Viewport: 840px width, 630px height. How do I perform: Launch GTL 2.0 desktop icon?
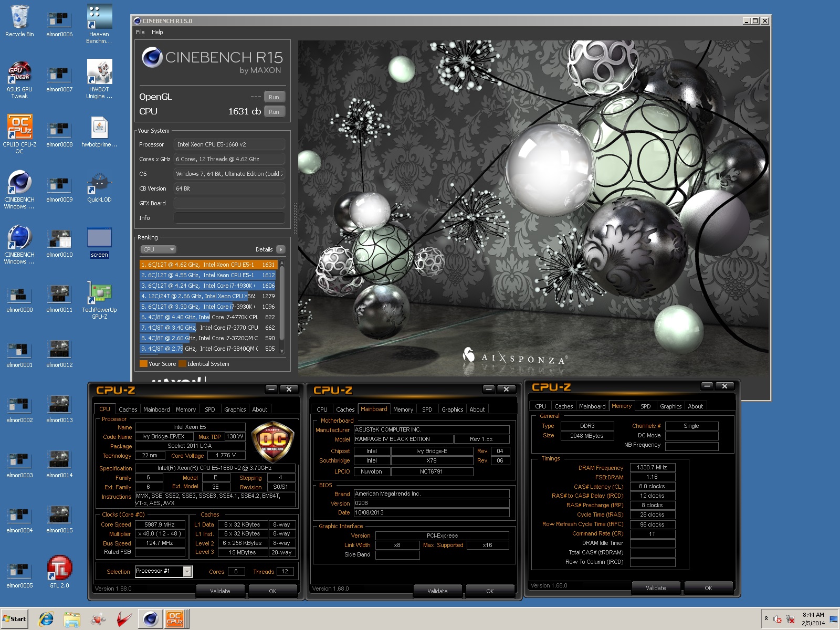59,572
